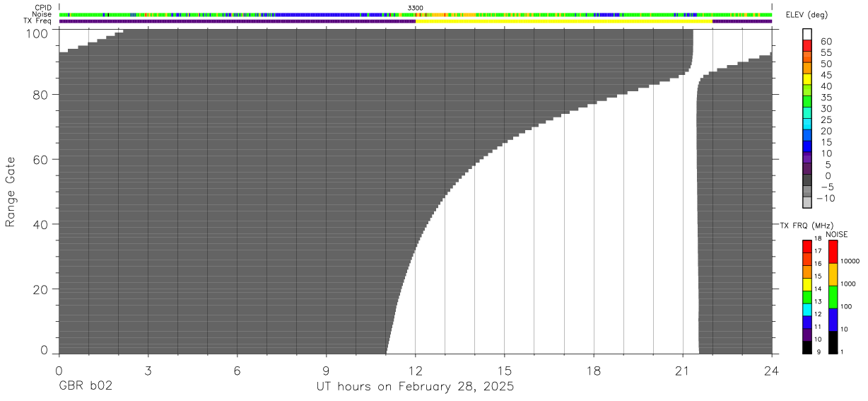Click x-axis tick label '12'
The height and width of the screenshot is (401, 868).
pyautogui.click(x=416, y=370)
